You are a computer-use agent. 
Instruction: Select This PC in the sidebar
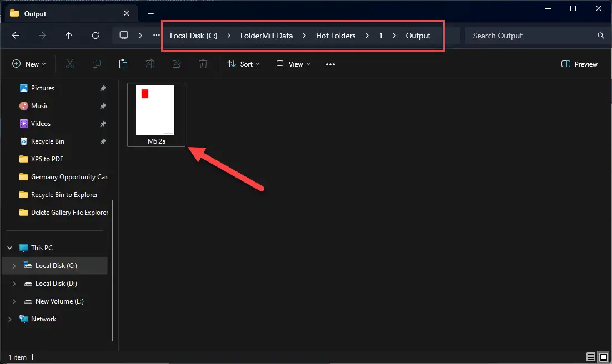42,247
